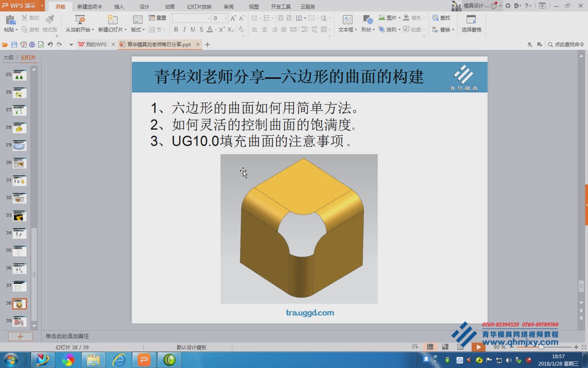Viewport: 588px width, 368px height.
Task: Select the Format Painter (格式刷) tool
Action: pyautogui.click(x=50, y=23)
